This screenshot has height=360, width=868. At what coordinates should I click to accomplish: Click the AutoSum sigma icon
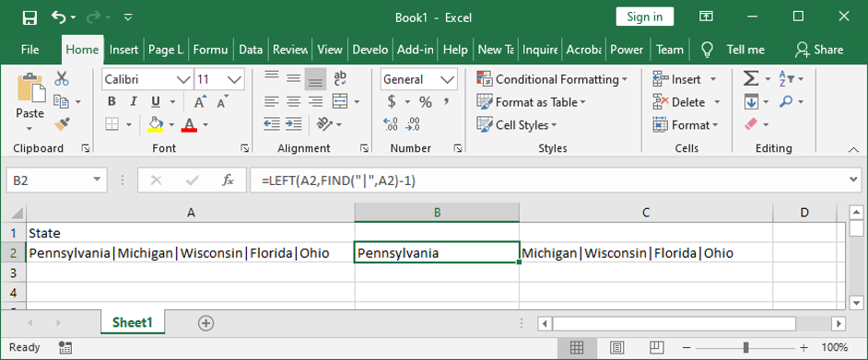(751, 79)
